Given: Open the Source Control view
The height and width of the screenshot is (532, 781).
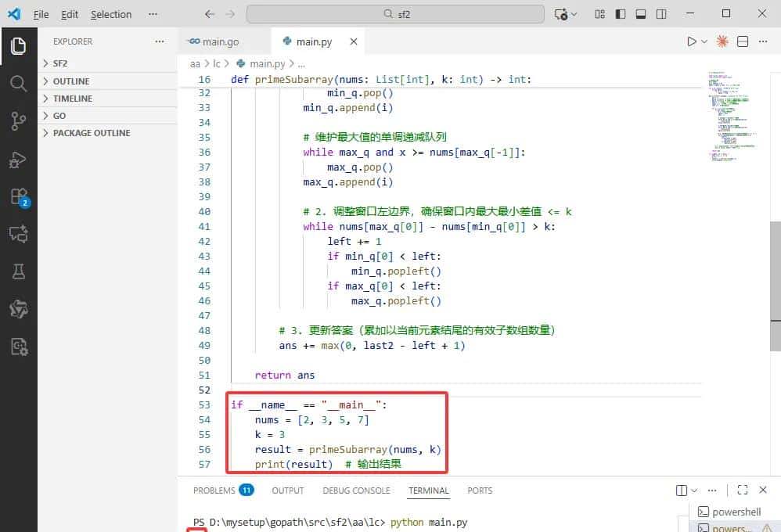Looking at the screenshot, I should [19, 121].
